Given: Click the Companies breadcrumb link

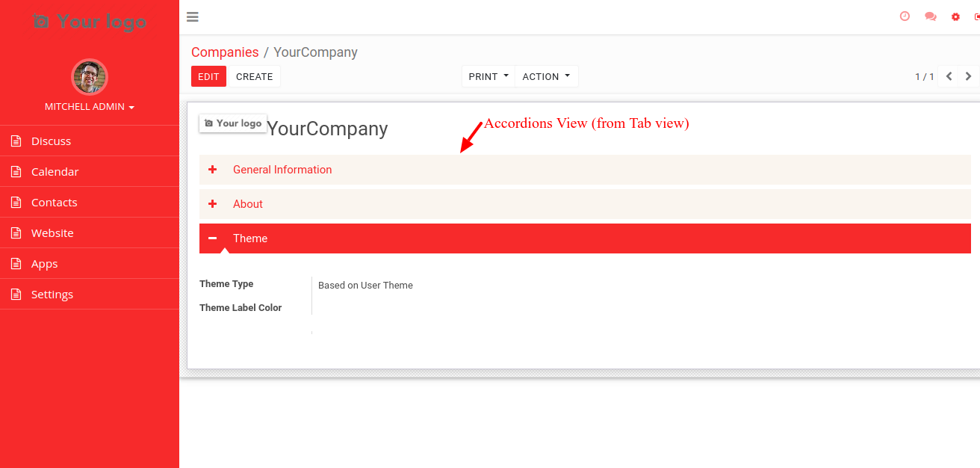Looking at the screenshot, I should coord(225,52).
